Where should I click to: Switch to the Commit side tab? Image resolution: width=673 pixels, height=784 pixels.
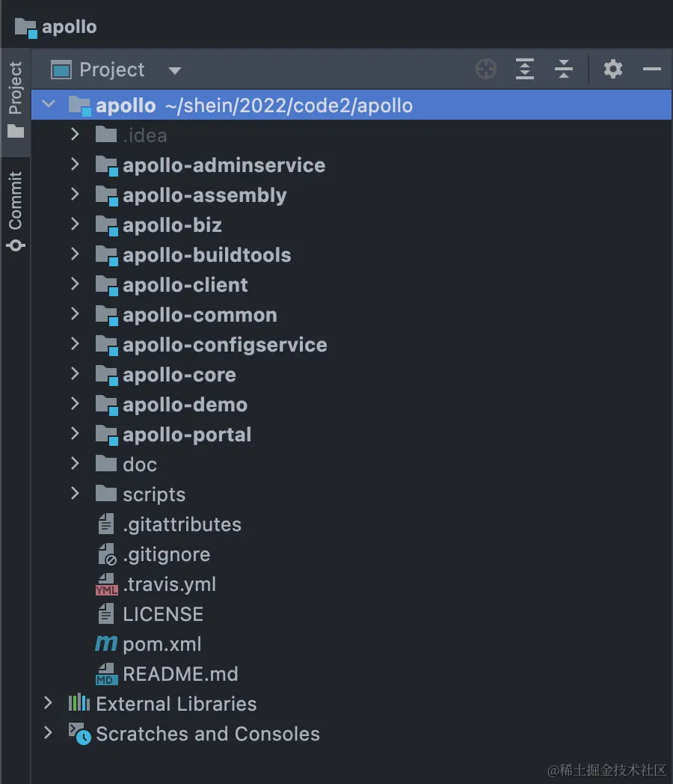click(x=16, y=211)
